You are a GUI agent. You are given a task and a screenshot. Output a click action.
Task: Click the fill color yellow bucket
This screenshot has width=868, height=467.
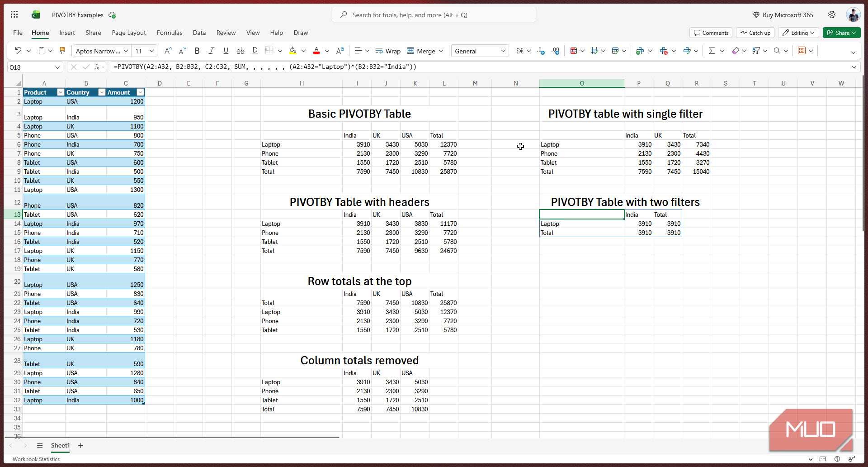tap(293, 51)
